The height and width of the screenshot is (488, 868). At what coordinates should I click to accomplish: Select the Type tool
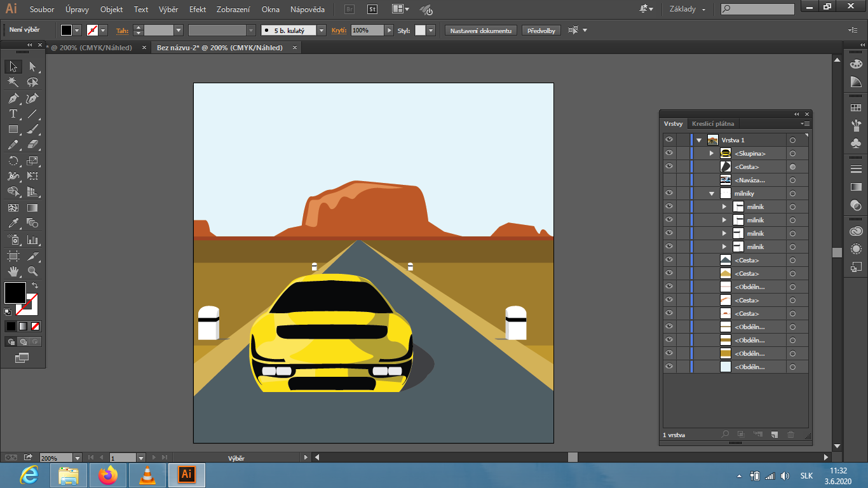(x=13, y=114)
